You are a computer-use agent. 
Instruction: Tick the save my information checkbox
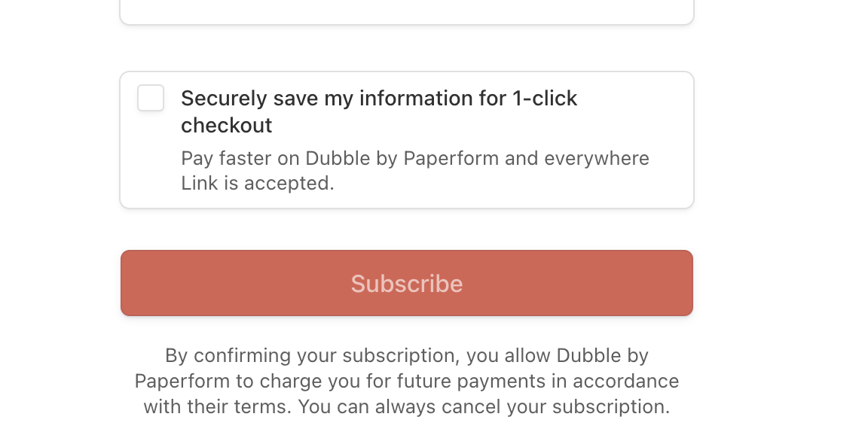[151, 98]
